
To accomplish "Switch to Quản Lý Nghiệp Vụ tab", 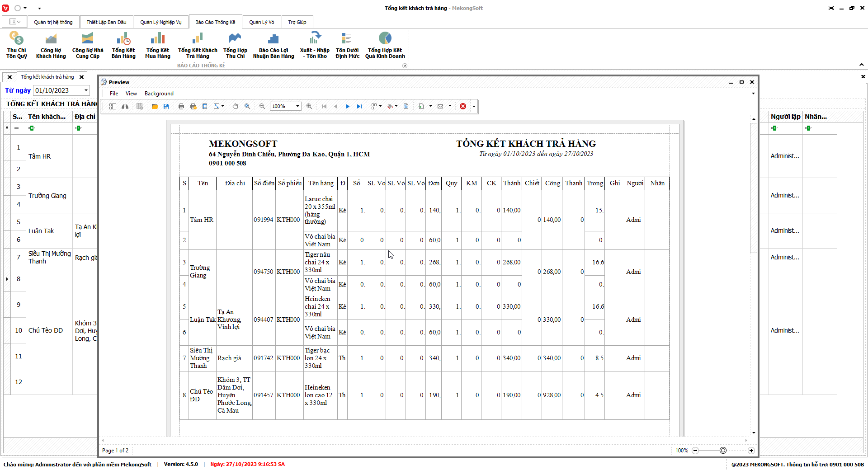I will [x=160, y=22].
